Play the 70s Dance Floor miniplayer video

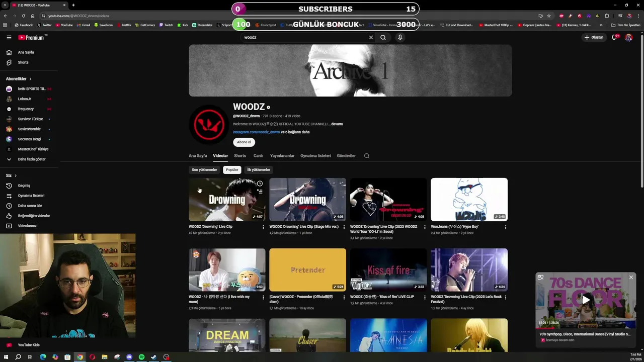[x=586, y=300]
